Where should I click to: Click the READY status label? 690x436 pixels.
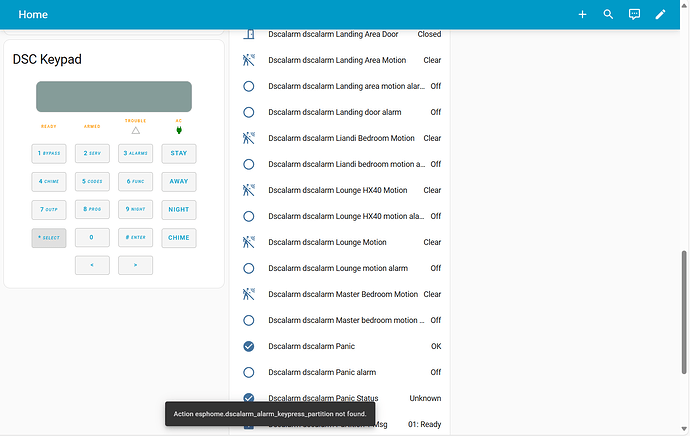pos(49,126)
